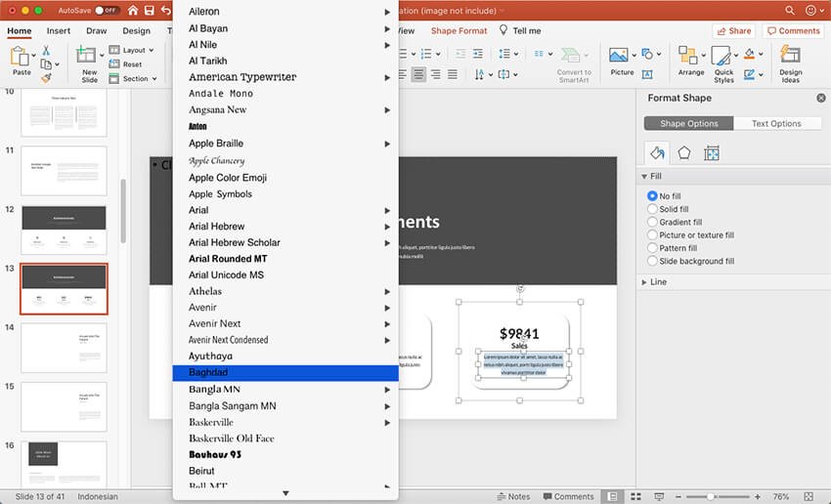831x504 pixels.
Task: Click the Arrange icon
Action: click(688, 55)
